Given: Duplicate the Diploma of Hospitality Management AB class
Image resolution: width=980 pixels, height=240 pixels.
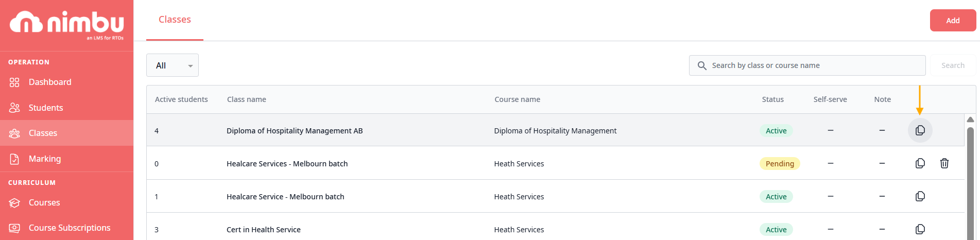Looking at the screenshot, I should tap(920, 130).
